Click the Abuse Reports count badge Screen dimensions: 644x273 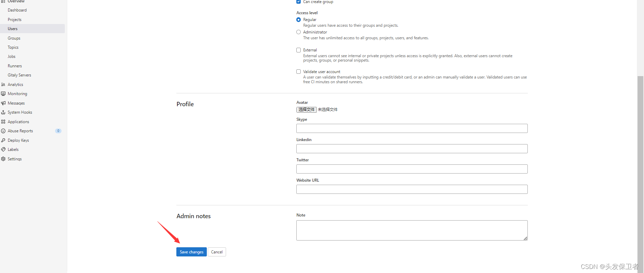(x=58, y=131)
